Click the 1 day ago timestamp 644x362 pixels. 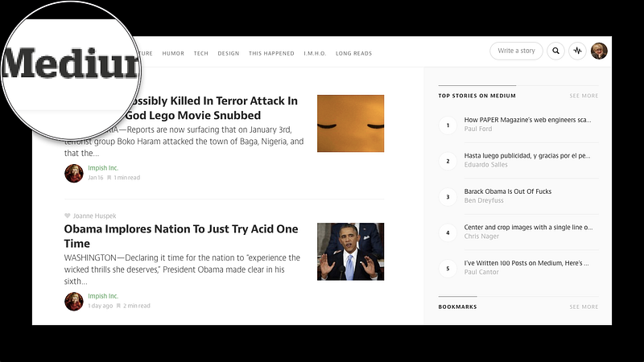point(100,306)
